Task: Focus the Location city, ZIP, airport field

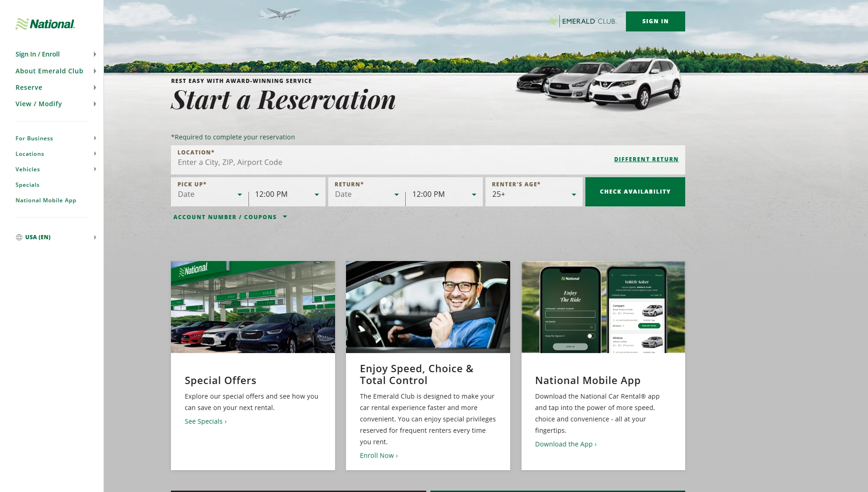Action: pos(392,162)
